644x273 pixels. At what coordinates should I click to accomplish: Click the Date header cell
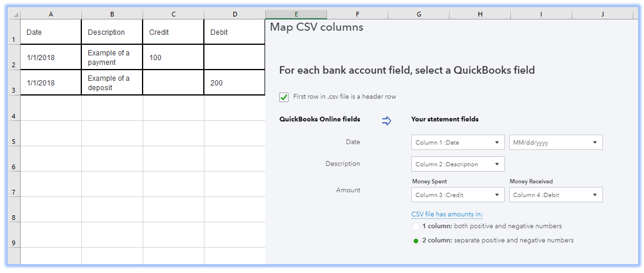tap(51, 32)
